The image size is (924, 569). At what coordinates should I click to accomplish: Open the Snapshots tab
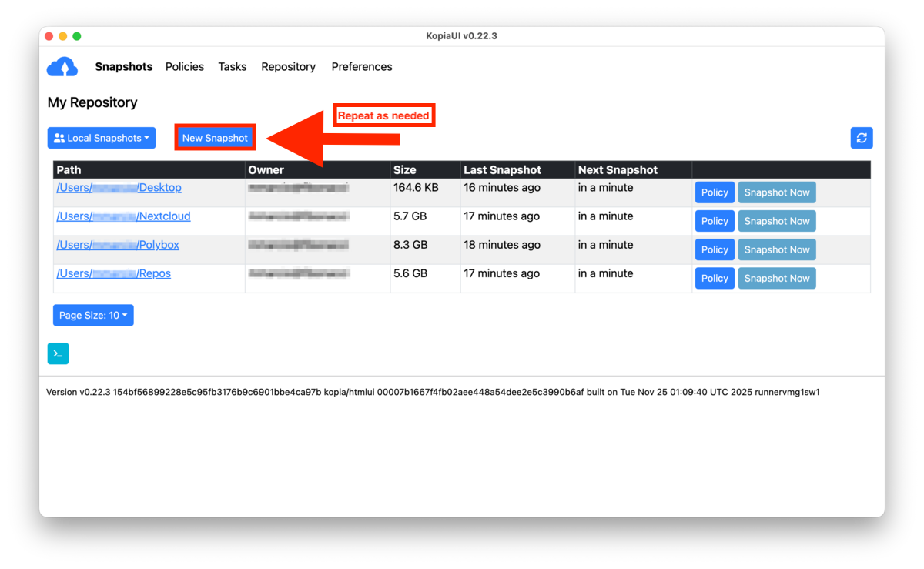point(124,67)
